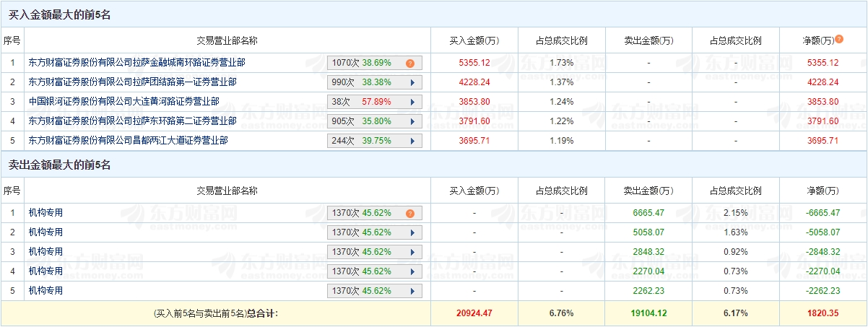
Task: Click the question mark icon in the 1070次 38.69% badge
Action: click(410, 64)
